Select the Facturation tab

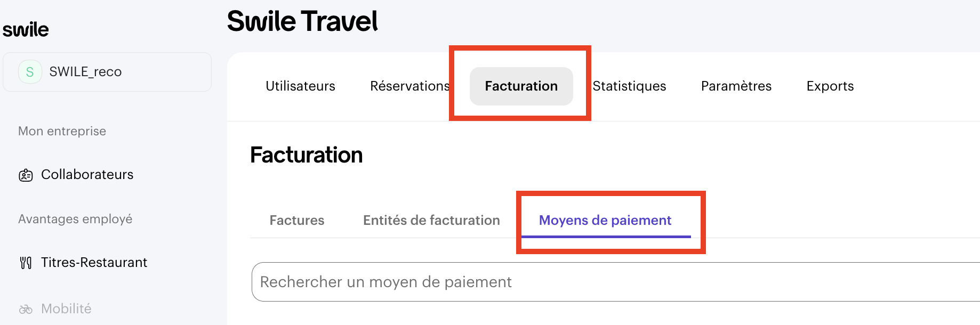[521, 86]
